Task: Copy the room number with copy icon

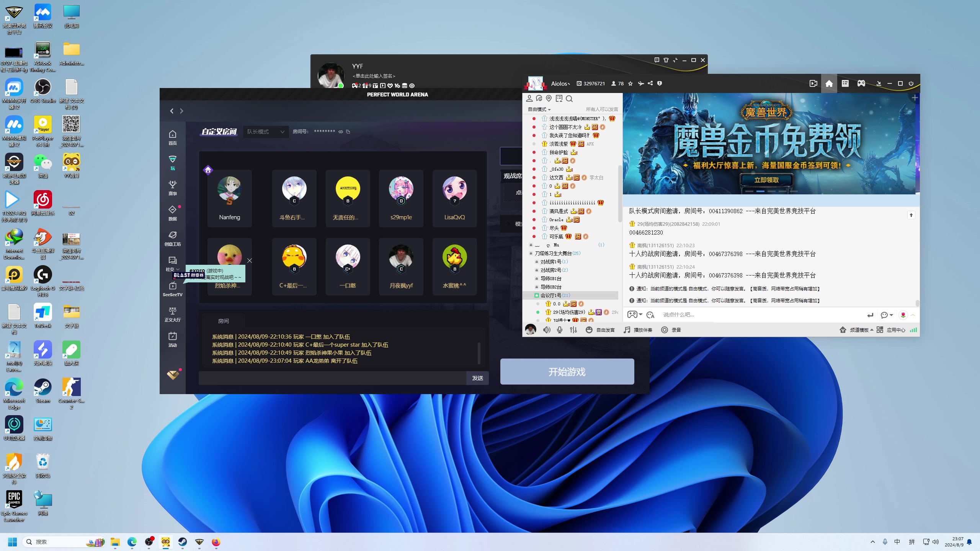Action: [348, 132]
